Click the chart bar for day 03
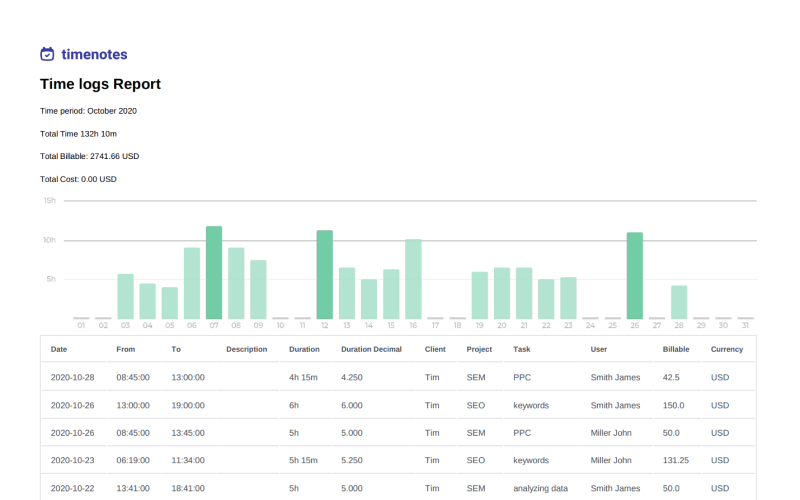The height and width of the screenshot is (500, 800). [x=126, y=297]
